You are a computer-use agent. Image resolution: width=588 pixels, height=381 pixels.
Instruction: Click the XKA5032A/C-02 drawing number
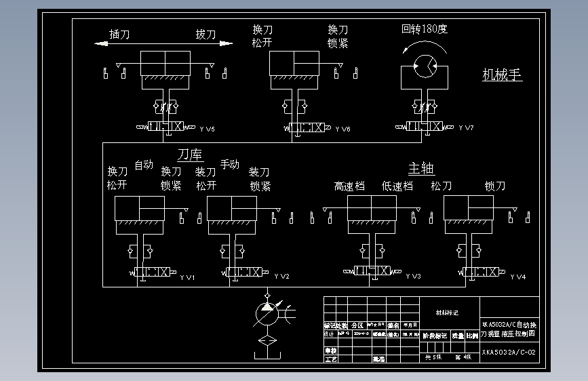(x=509, y=352)
